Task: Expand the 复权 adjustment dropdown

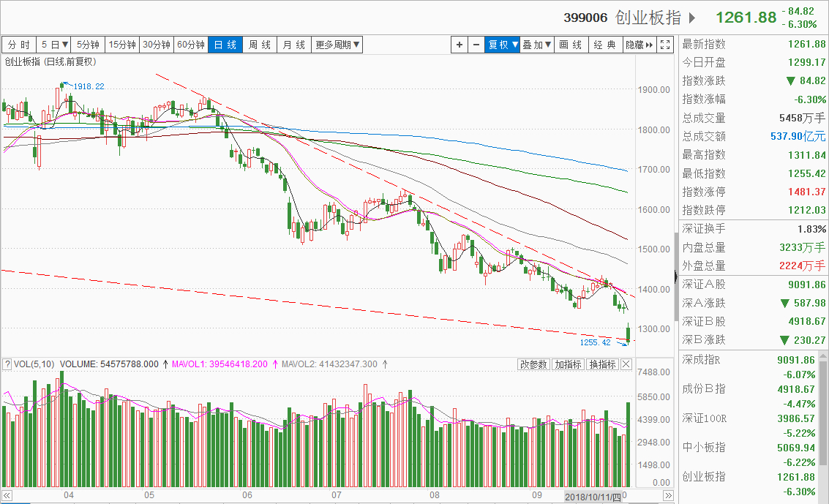Action: pos(503,45)
